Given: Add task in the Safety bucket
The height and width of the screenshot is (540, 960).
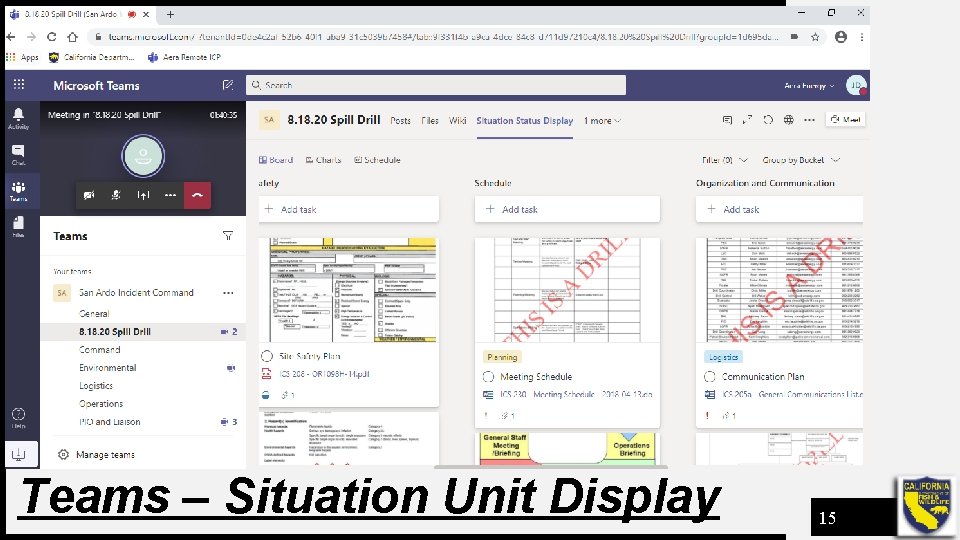Looking at the screenshot, I should click(x=348, y=209).
